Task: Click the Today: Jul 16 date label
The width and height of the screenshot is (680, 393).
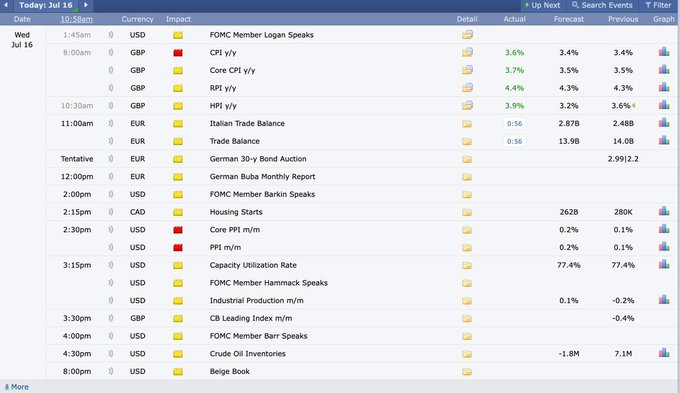Action: click(46, 5)
